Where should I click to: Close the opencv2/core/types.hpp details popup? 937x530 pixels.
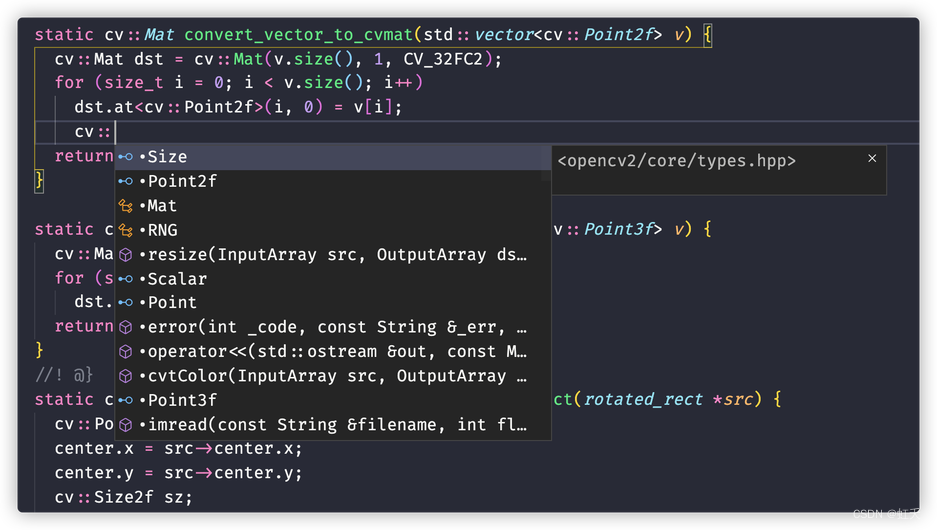(x=872, y=158)
